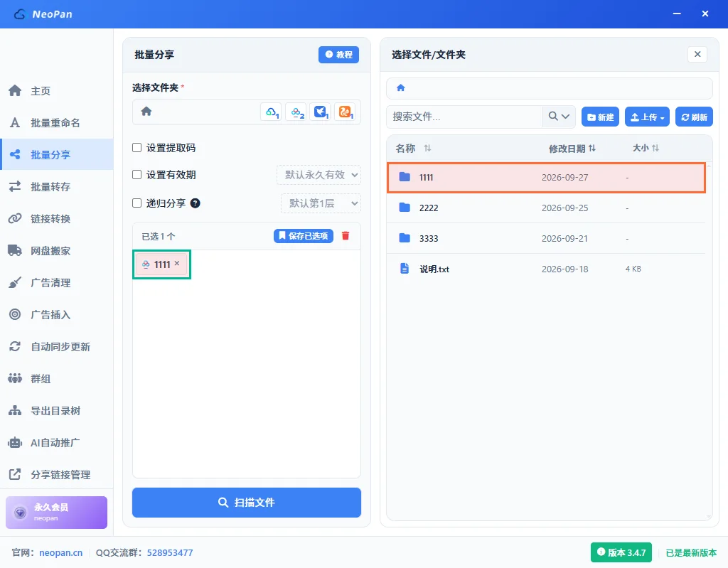
Task: Close the 选择文件/文件夹 panel
Action: (697, 54)
